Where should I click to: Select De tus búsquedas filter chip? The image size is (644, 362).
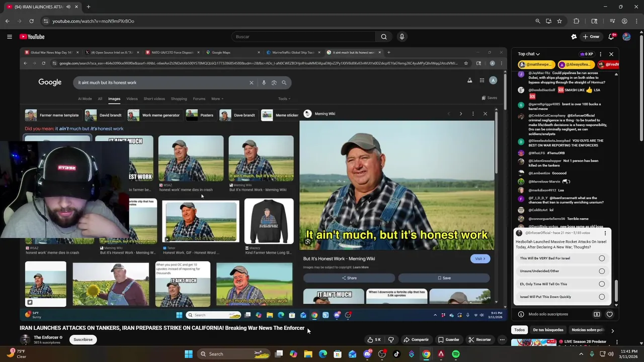point(548,330)
